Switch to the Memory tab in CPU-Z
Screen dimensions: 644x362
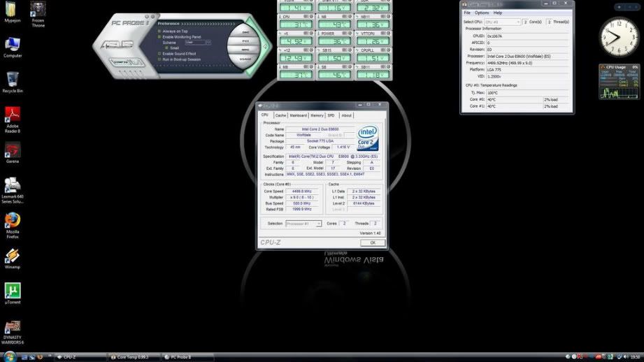[x=317, y=115]
